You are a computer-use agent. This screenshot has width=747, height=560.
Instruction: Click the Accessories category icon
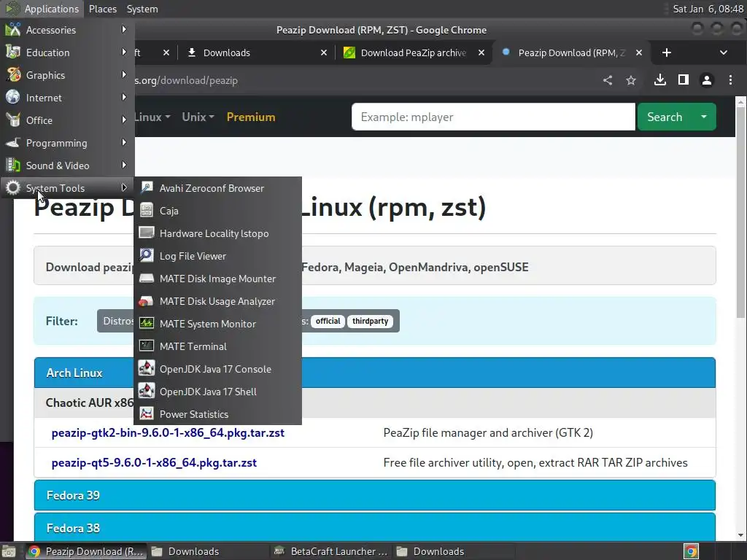point(13,29)
